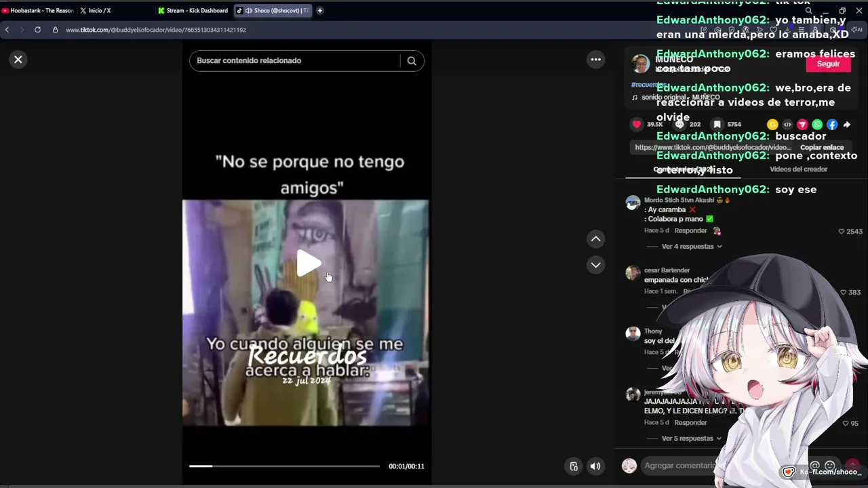
Task: Go to previous video with up arrow
Action: 595,239
